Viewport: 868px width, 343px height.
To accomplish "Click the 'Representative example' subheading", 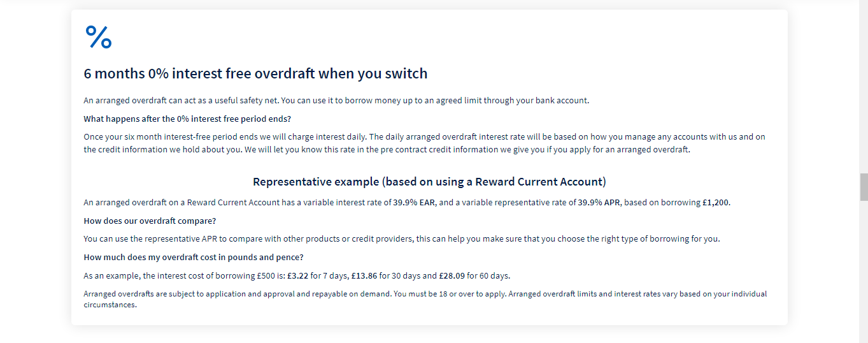I will click(429, 182).
